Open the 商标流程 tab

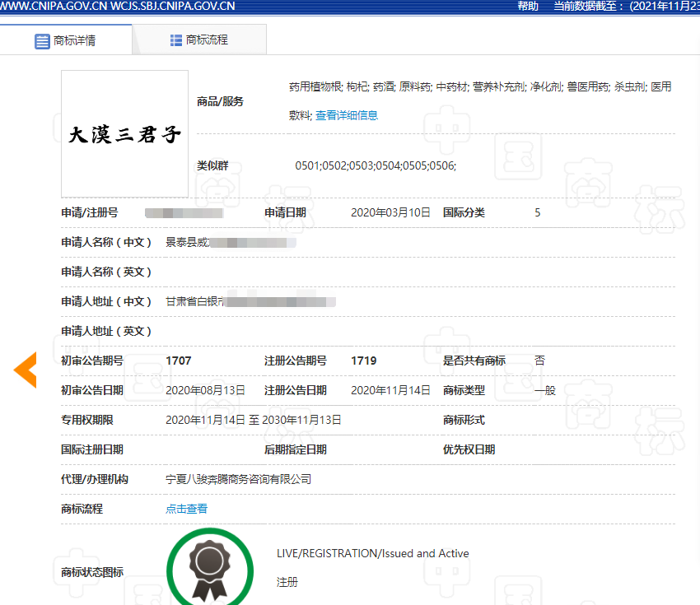tap(198, 40)
